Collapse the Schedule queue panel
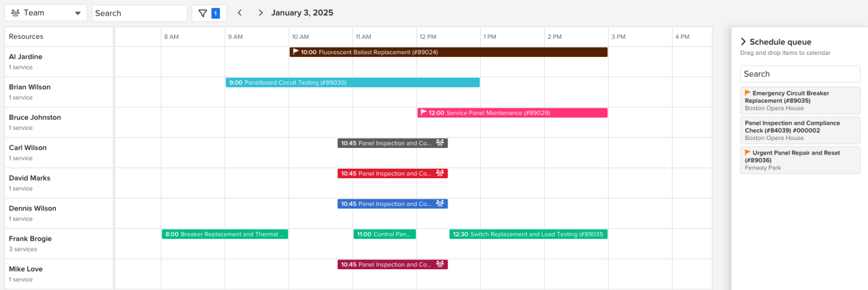The height and width of the screenshot is (290, 868). click(743, 42)
